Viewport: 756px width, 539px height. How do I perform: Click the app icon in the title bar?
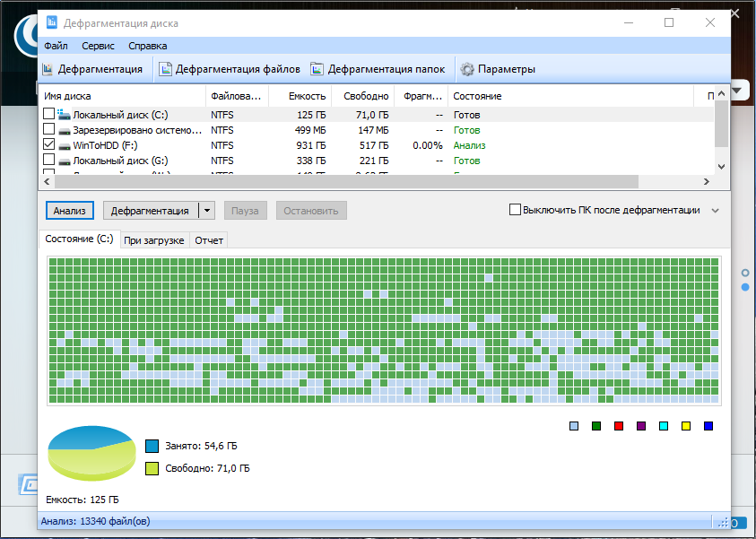pyautogui.click(x=52, y=22)
